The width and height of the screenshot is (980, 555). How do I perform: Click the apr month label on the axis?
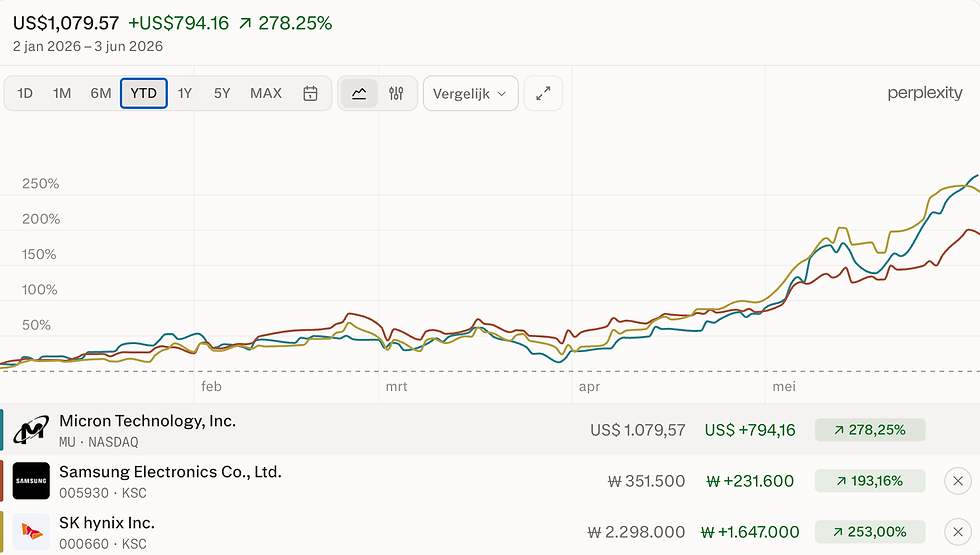(589, 386)
